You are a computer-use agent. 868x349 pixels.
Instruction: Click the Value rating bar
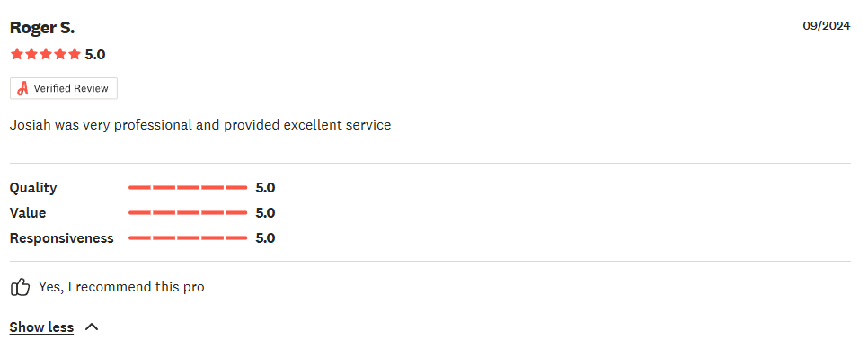(x=188, y=212)
